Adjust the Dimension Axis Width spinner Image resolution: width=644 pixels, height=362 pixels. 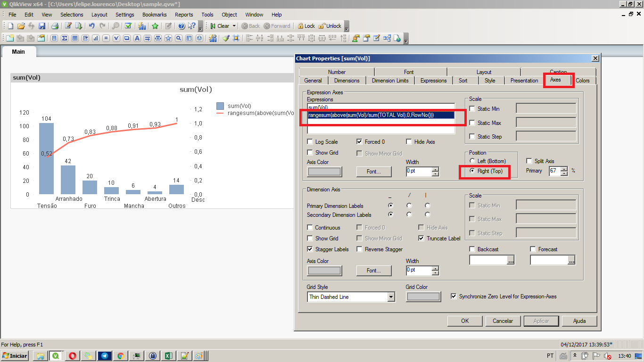(435, 271)
